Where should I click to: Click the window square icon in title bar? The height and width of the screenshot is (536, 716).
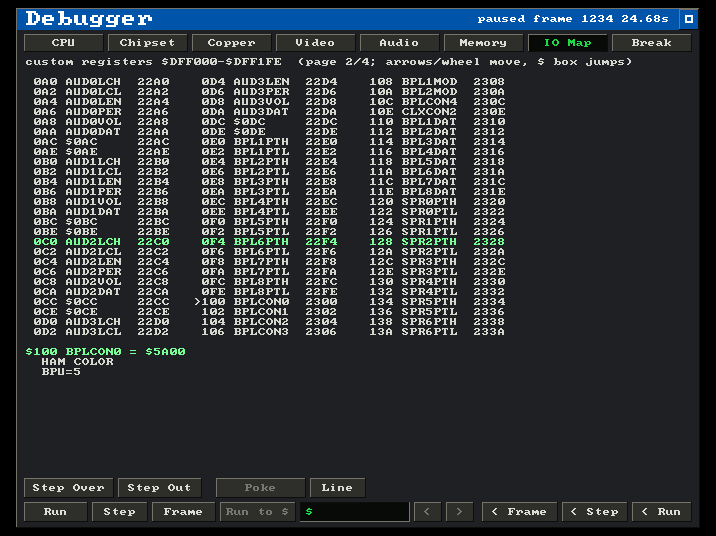689,19
